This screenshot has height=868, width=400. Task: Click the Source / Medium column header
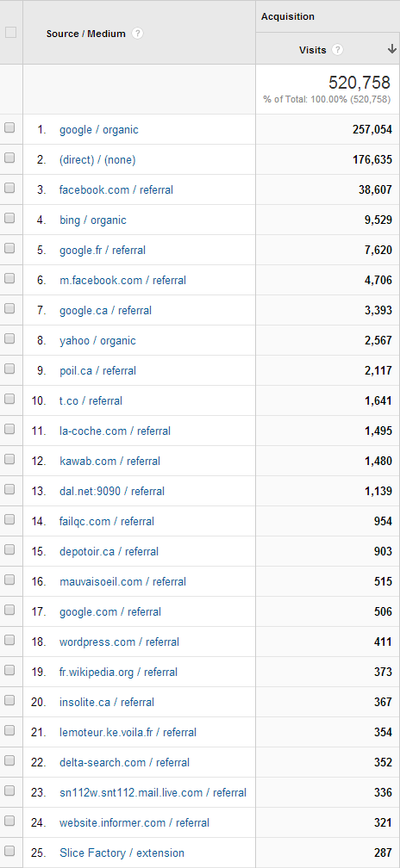pos(86,34)
